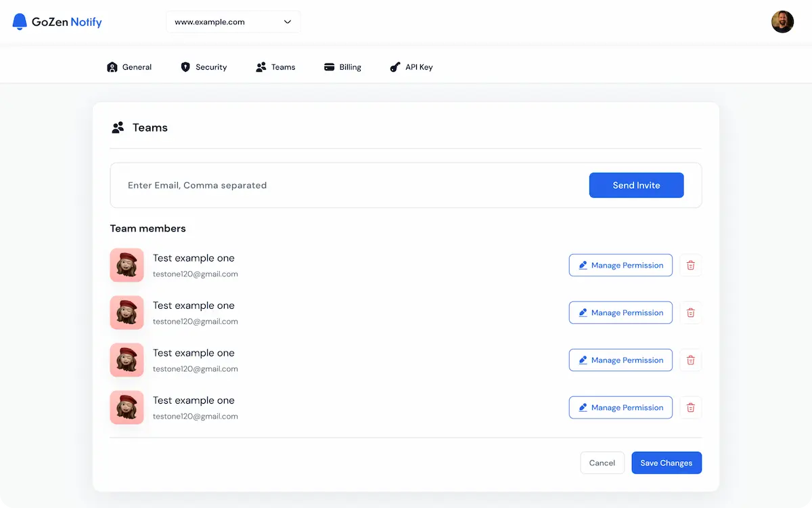
Task: Click the GoZen Notify bell logo
Action: (19, 21)
